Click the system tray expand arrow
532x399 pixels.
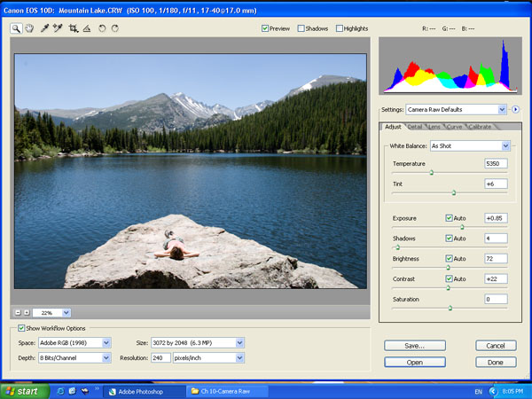click(x=492, y=392)
